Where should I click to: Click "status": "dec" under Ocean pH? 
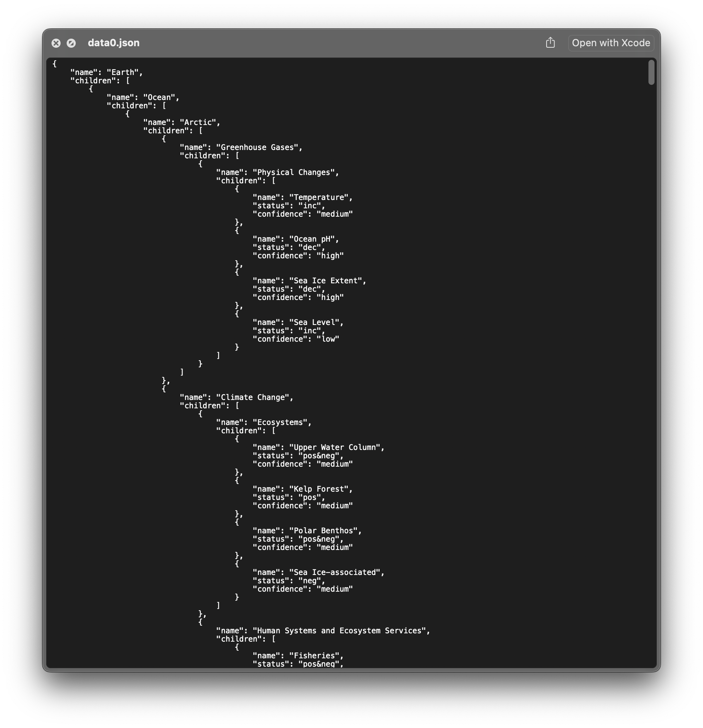(x=289, y=247)
